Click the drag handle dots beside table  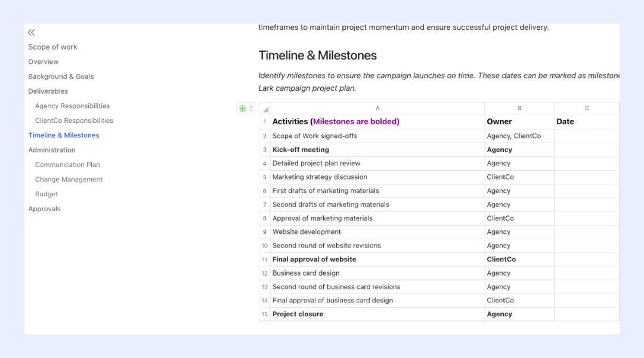pyautogui.click(x=251, y=109)
